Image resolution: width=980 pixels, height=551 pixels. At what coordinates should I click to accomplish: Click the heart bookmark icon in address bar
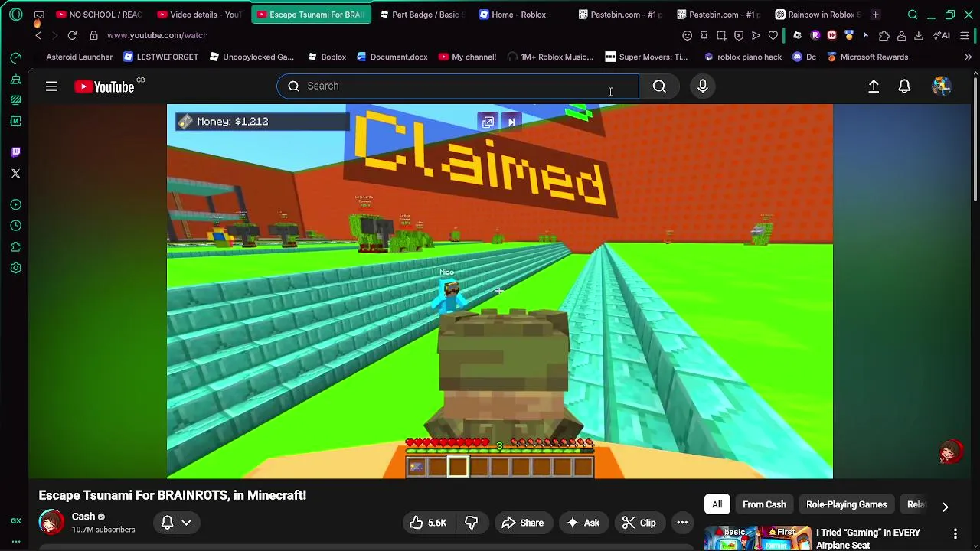coord(773,35)
